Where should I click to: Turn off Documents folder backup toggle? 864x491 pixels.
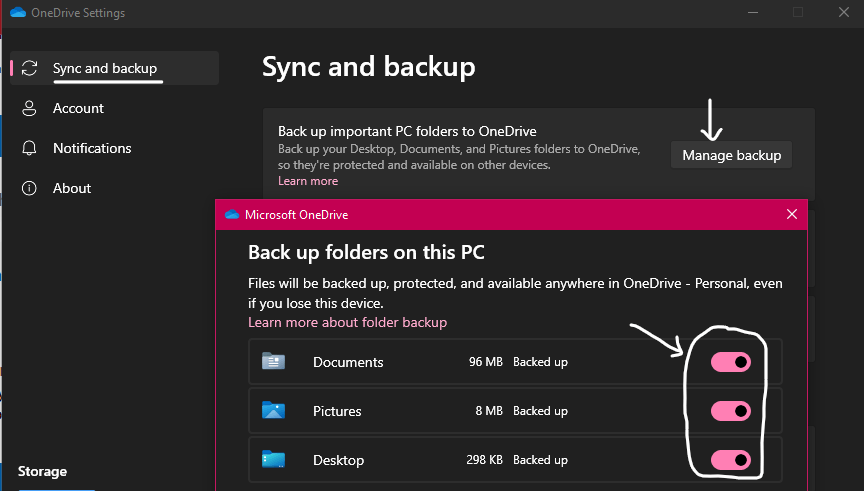point(730,362)
